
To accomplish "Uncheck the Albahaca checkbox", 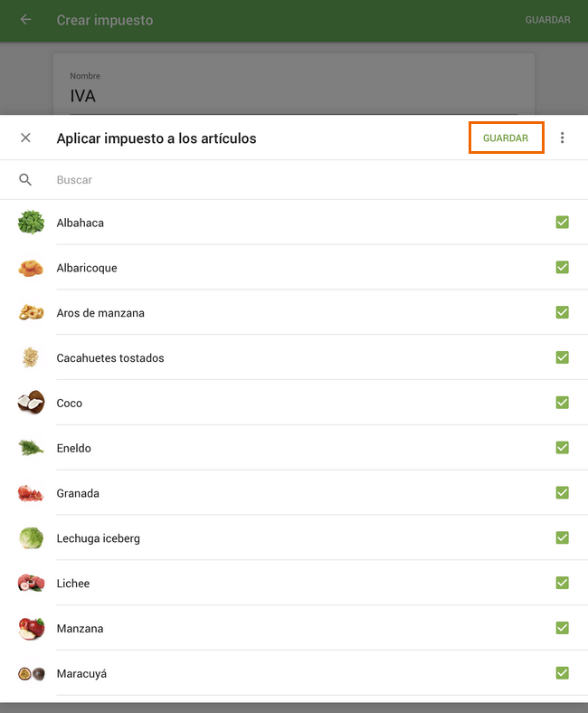I will click(562, 223).
